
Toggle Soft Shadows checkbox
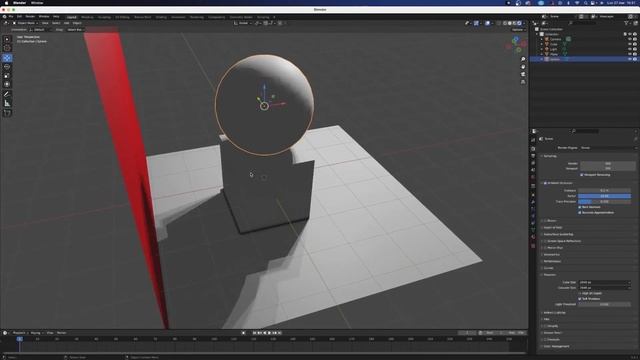(x=580, y=299)
